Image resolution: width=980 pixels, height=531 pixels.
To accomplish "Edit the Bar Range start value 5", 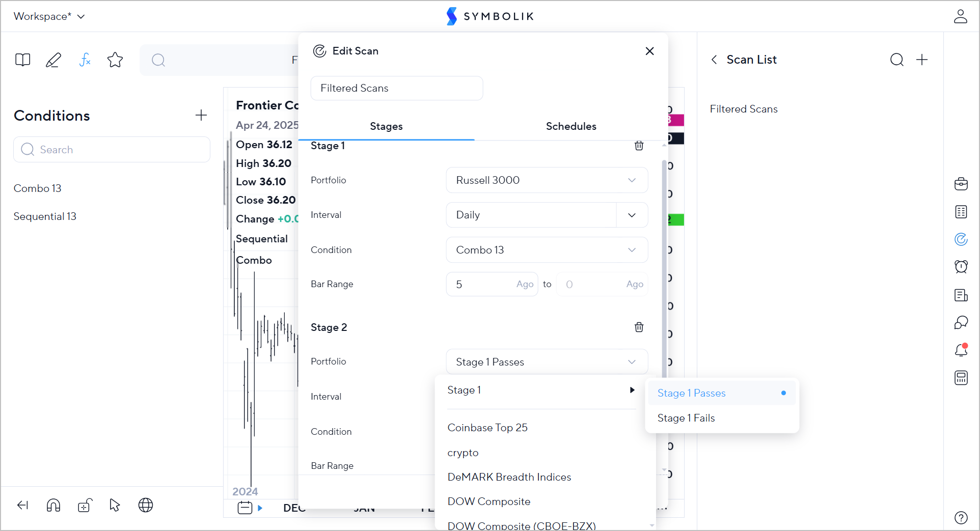I will (x=492, y=284).
